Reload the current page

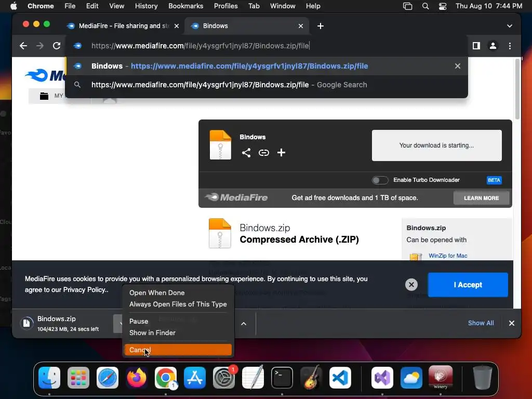[x=57, y=46]
